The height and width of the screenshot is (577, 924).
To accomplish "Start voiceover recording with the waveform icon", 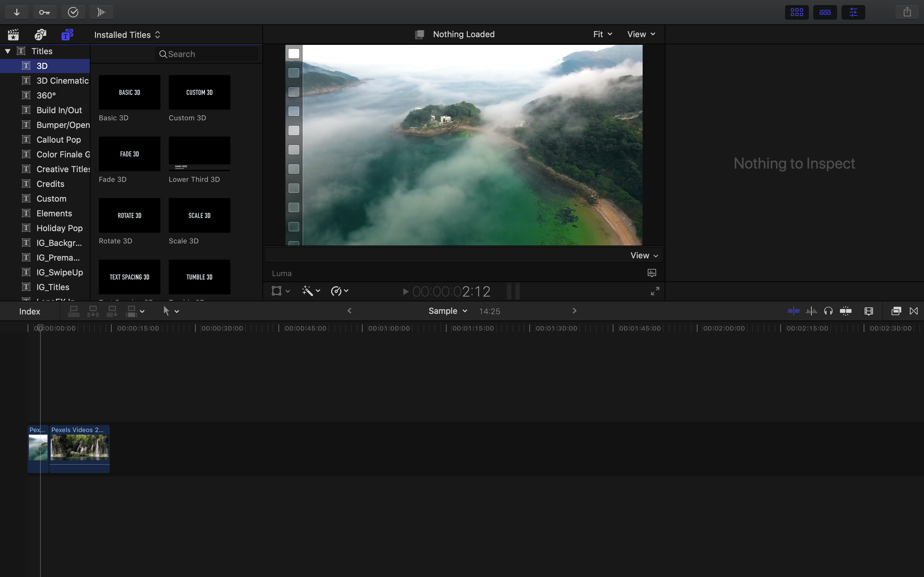I will [101, 12].
